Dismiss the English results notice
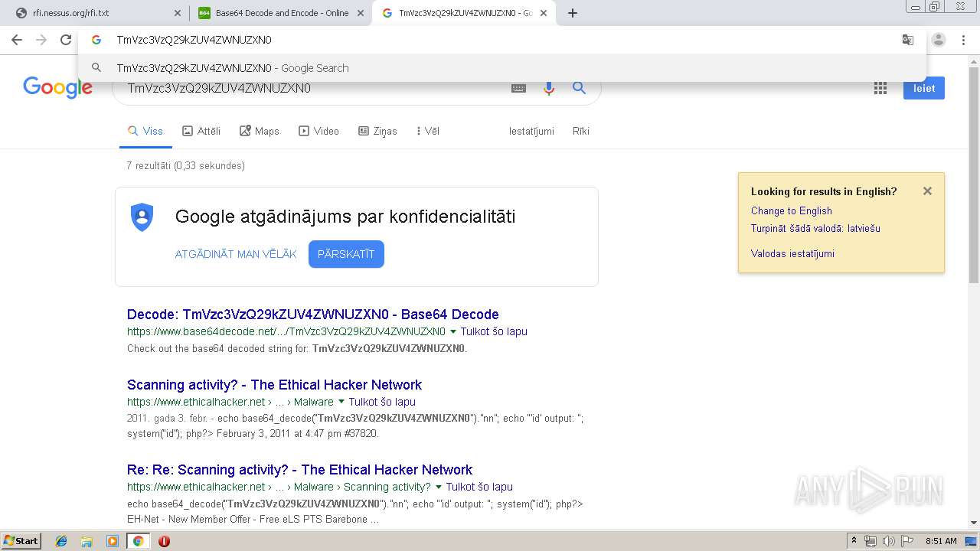This screenshot has height=551, width=980. pyautogui.click(x=927, y=191)
